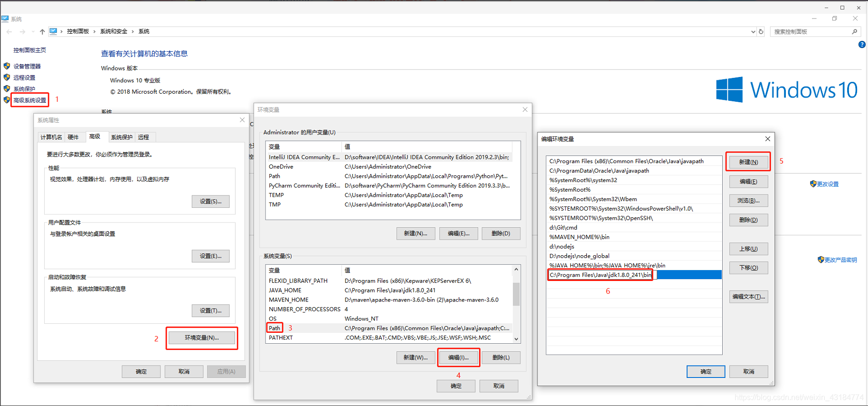Screen dimensions: 868x406
Task: Click 删除(L) for system variables
Action: pos(501,358)
